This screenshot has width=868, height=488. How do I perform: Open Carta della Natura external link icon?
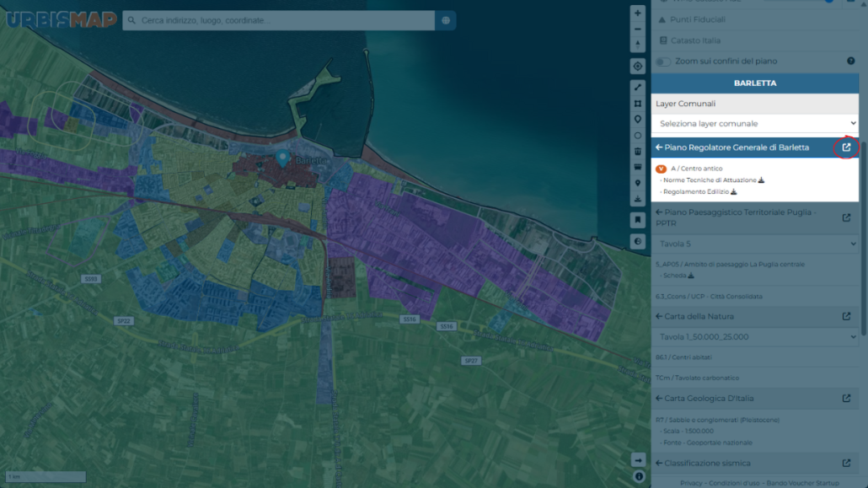click(846, 316)
